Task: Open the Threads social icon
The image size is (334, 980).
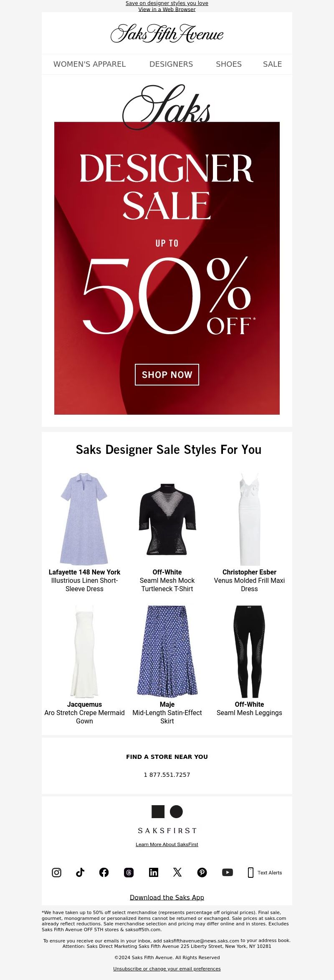Action: pyautogui.click(x=129, y=872)
